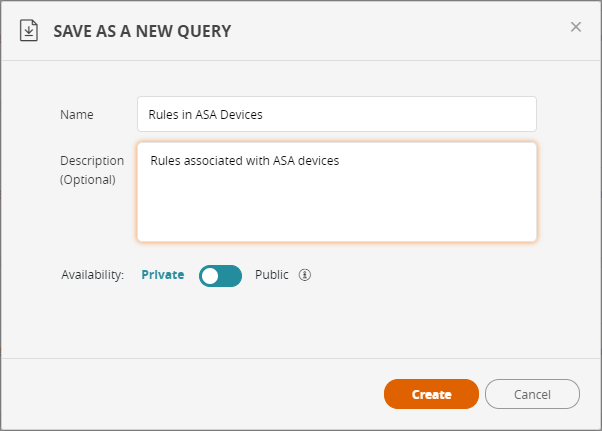The width and height of the screenshot is (602, 431).
Task: Click the info icon beside Public
Action: pyautogui.click(x=305, y=275)
